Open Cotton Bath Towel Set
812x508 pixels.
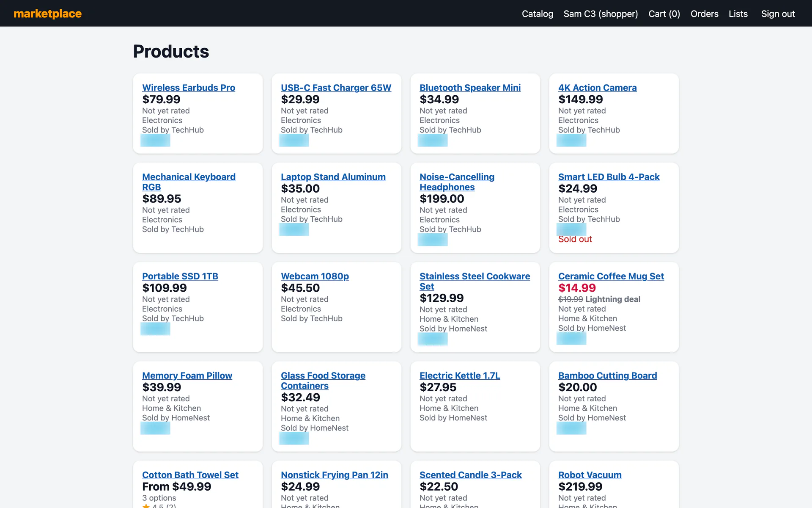(x=190, y=475)
